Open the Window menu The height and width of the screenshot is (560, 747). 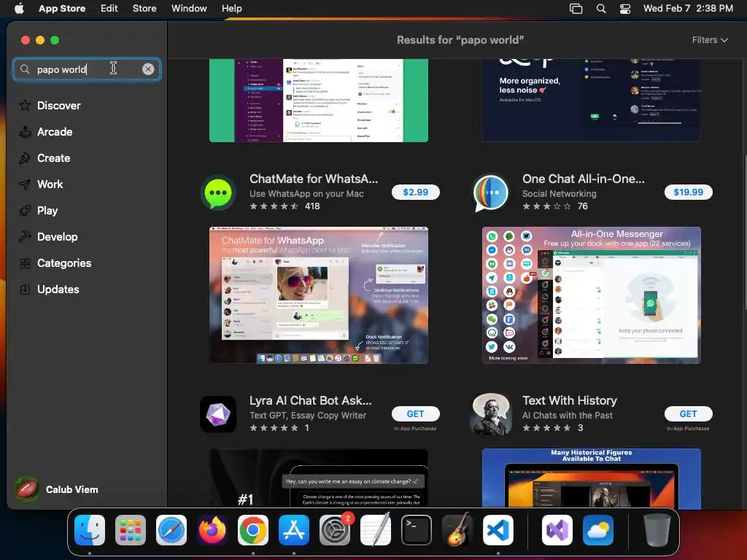tap(189, 8)
